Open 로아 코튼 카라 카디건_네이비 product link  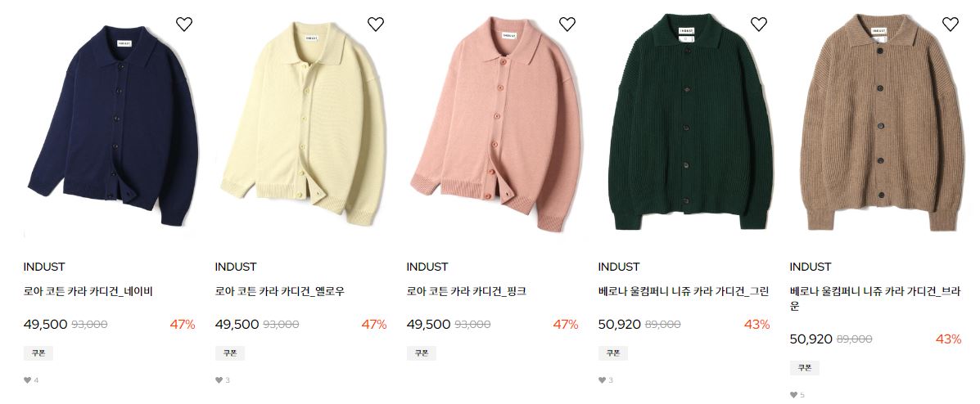click(x=88, y=292)
